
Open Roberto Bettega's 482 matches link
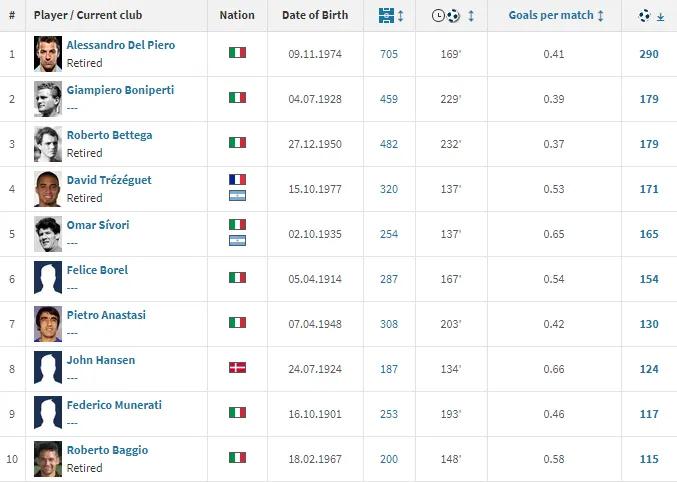click(x=388, y=143)
